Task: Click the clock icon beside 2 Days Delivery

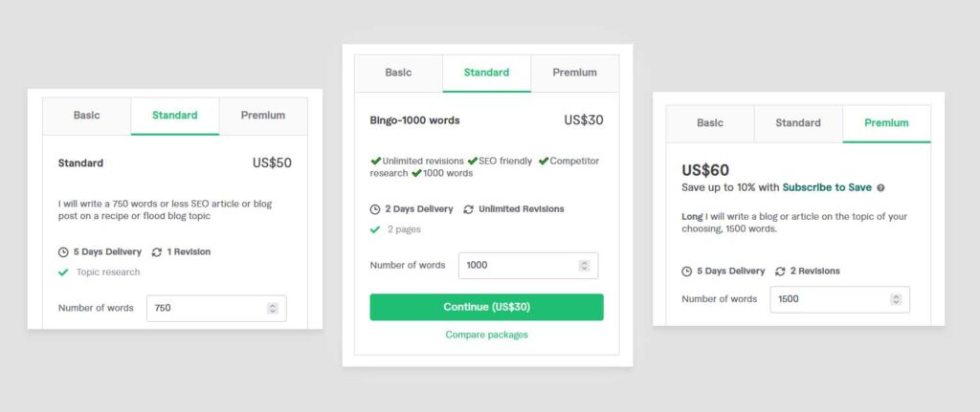Action: (x=375, y=209)
